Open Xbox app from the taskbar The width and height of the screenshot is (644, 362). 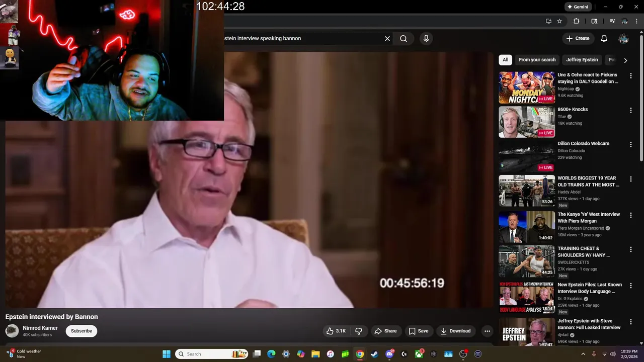tap(419, 354)
